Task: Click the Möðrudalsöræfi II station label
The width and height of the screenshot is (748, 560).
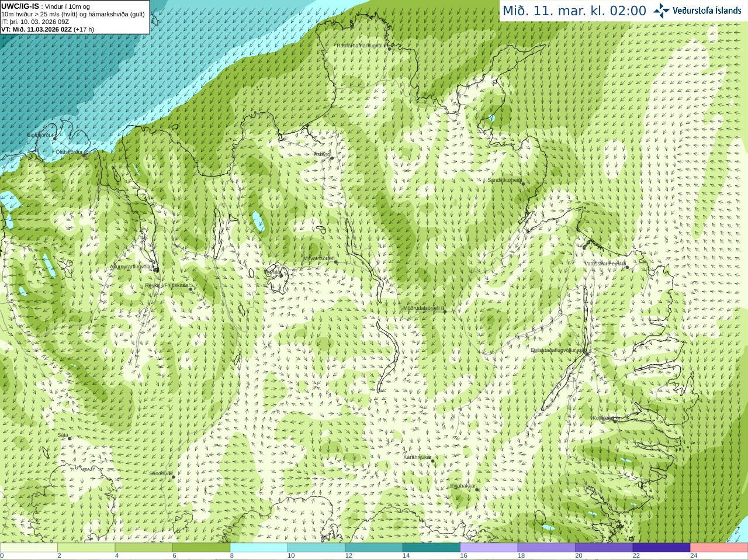Action: pyautogui.click(x=424, y=308)
